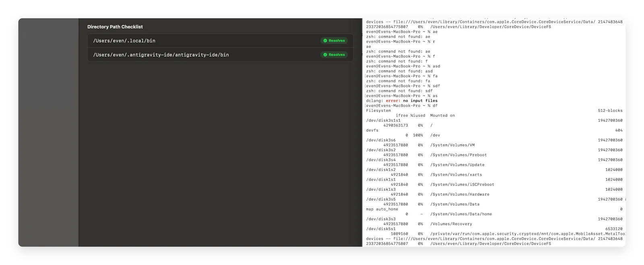644x265 pixels.
Task: Select the /Users/even/.local/bin path row
Action: (x=220, y=41)
